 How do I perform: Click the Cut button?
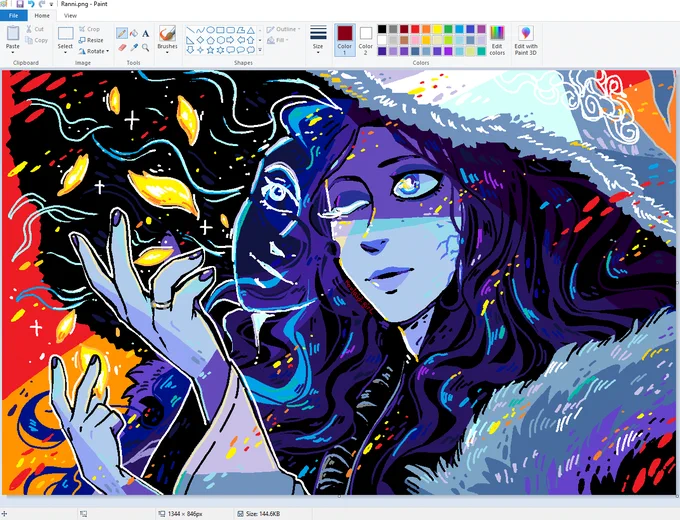point(35,29)
